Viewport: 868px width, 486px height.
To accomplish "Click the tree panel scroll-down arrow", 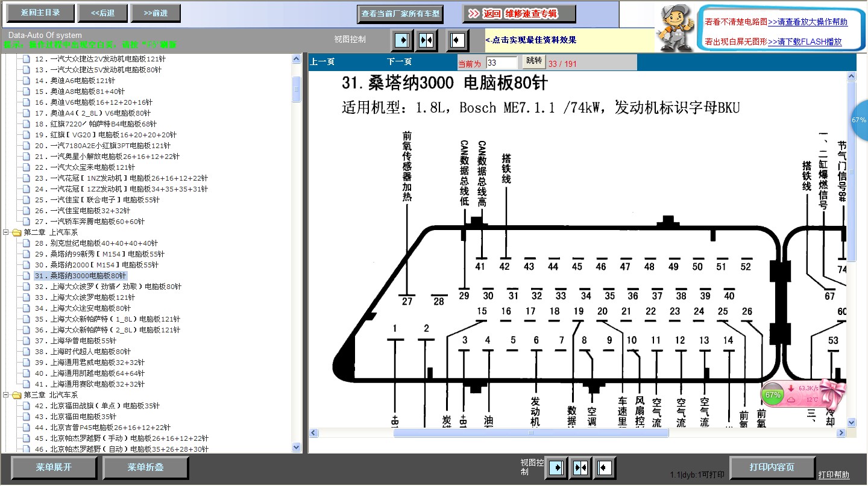I will (x=296, y=447).
